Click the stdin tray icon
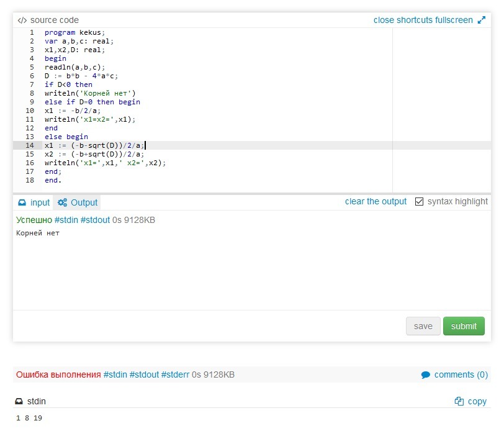Image resolution: width=504 pixels, height=431 pixels. click(19, 401)
